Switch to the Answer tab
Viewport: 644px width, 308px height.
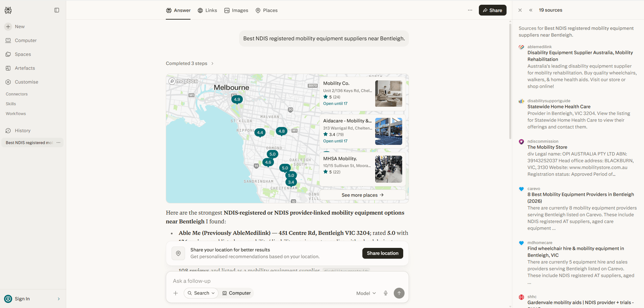tap(178, 10)
